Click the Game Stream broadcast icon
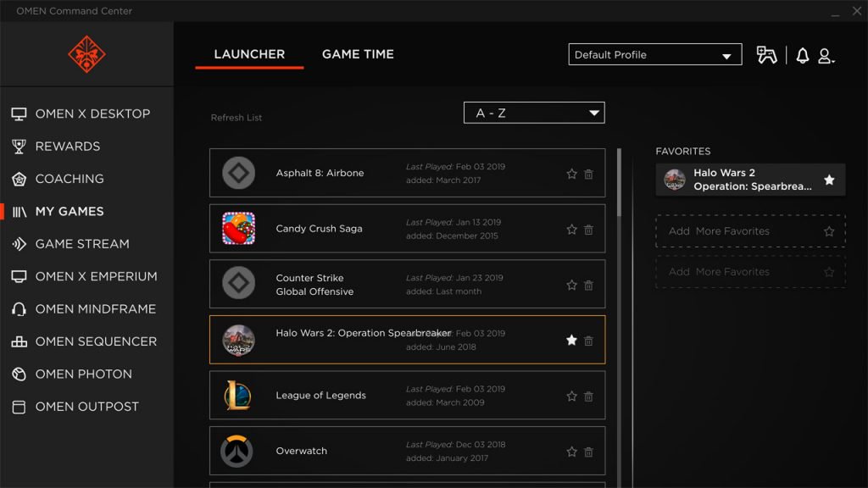The image size is (868, 488). 19,244
